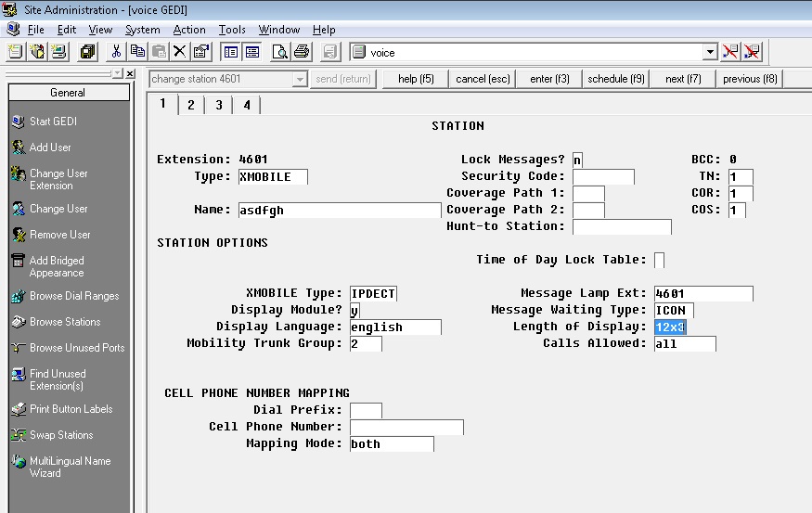Click the scissors cut icon
This screenshot has width=812, height=513.
tap(116, 52)
